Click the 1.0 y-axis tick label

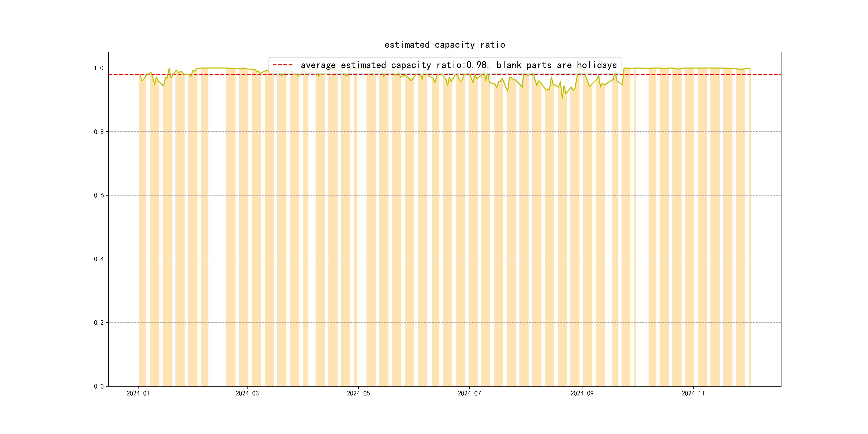99,68
